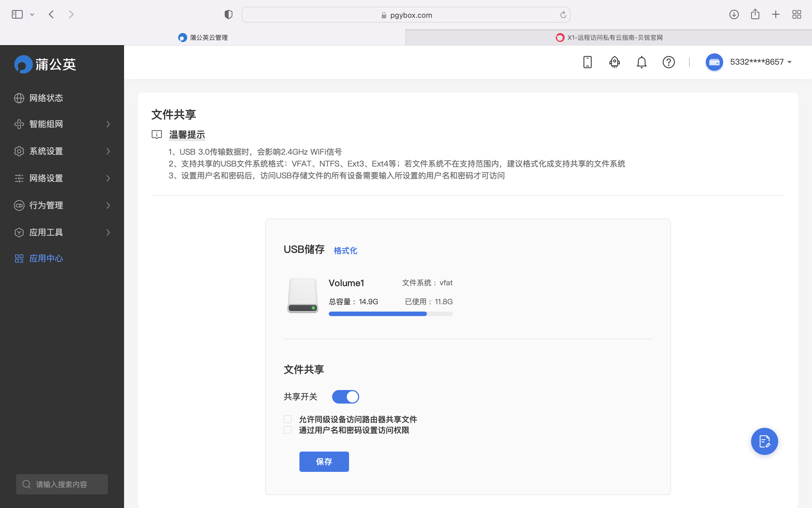Click the 蒲公英 logo in the sidebar
Viewport: 812px width, 508px height.
45,64
